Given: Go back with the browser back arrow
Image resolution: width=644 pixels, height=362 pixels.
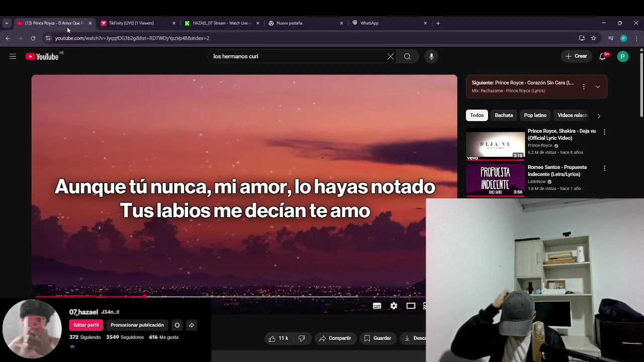Looking at the screenshot, I should point(8,38).
